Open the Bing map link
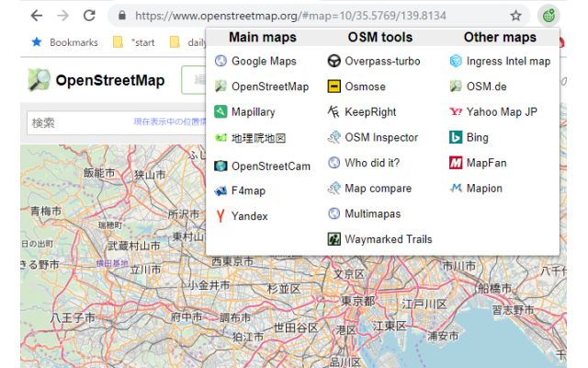The height and width of the screenshot is (368, 588). point(477,137)
